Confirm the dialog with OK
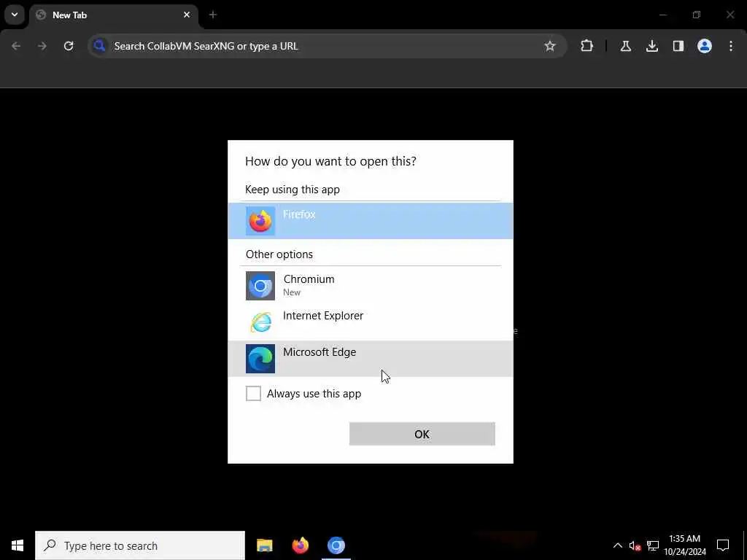Viewport: 747px width, 560px height. point(422,434)
